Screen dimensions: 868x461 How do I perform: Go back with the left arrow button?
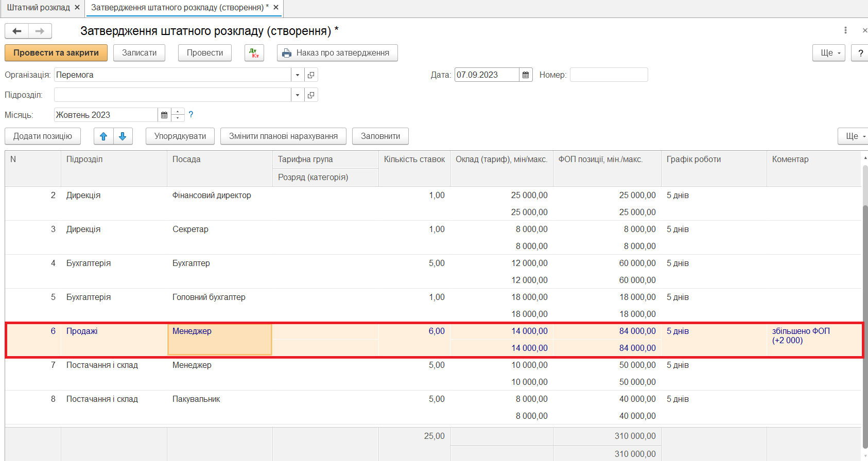pos(17,31)
